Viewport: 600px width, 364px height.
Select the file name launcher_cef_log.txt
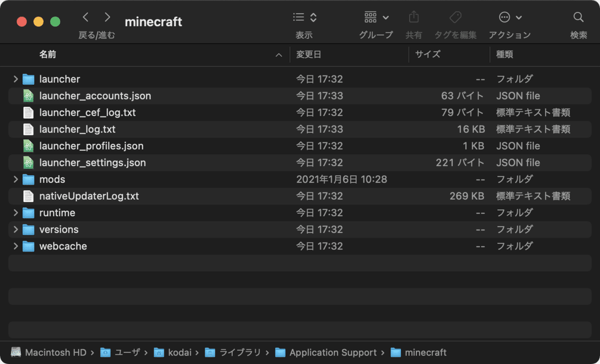[87, 112]
